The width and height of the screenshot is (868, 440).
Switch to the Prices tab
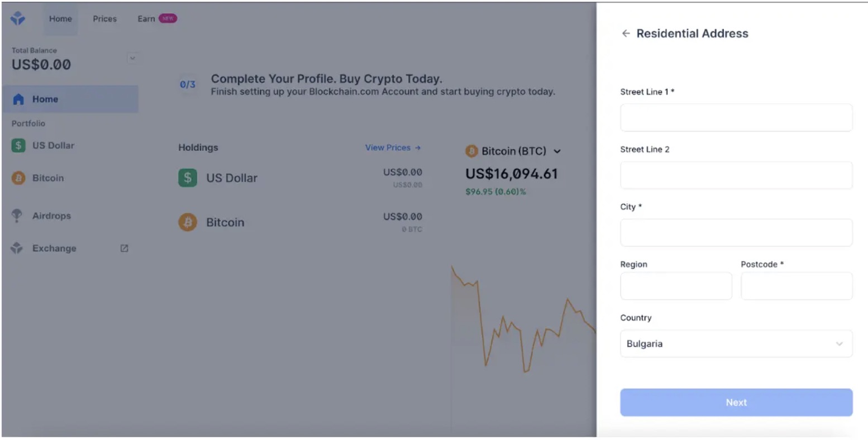[104, 18]
